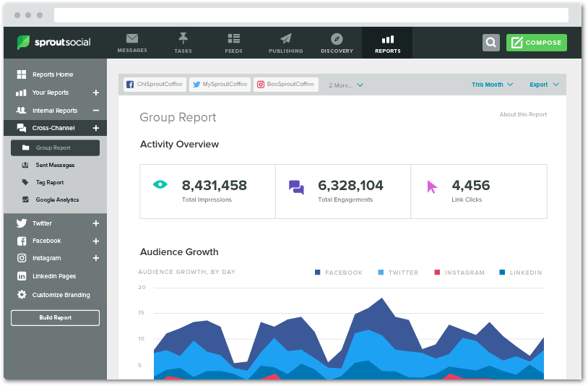Viewport: 588px width, 386px height.
Task: Click the 4,456 link clicks value
Action: (x=471, y=185)
